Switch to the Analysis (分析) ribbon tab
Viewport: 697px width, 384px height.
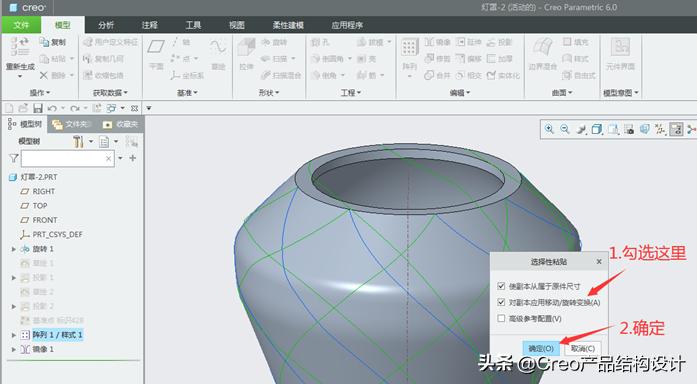click(106, 25)
